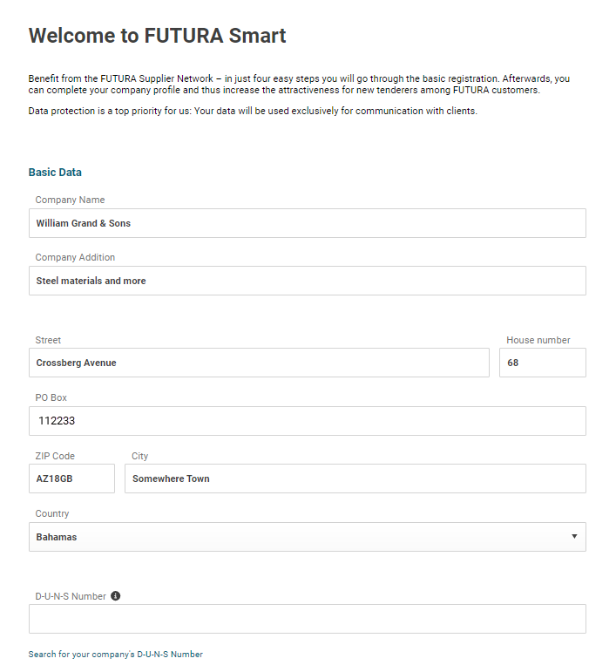Click the Country label above the dropdown
The height and width of the screenshot is (672, 616).
[x=52, y=513]
